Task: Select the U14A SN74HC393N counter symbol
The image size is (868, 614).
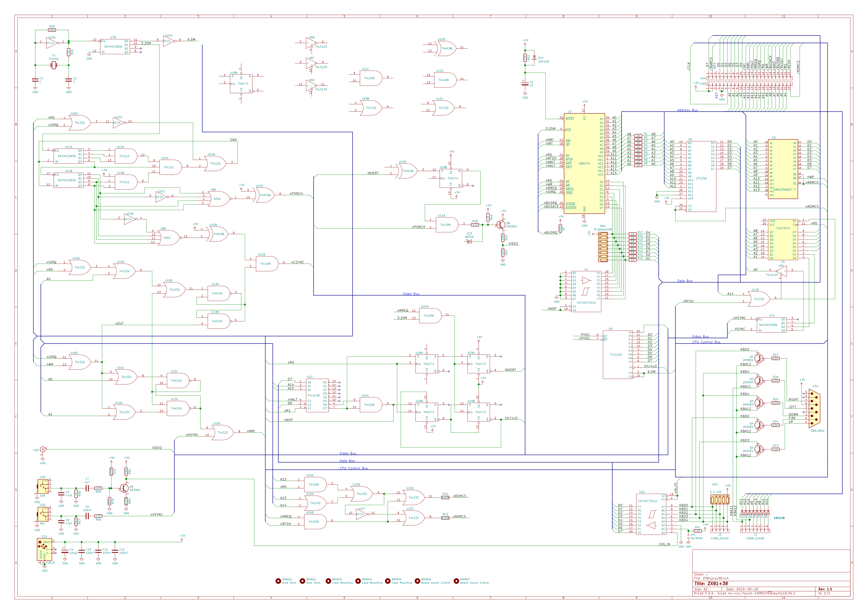Action: tap(68, 156)
